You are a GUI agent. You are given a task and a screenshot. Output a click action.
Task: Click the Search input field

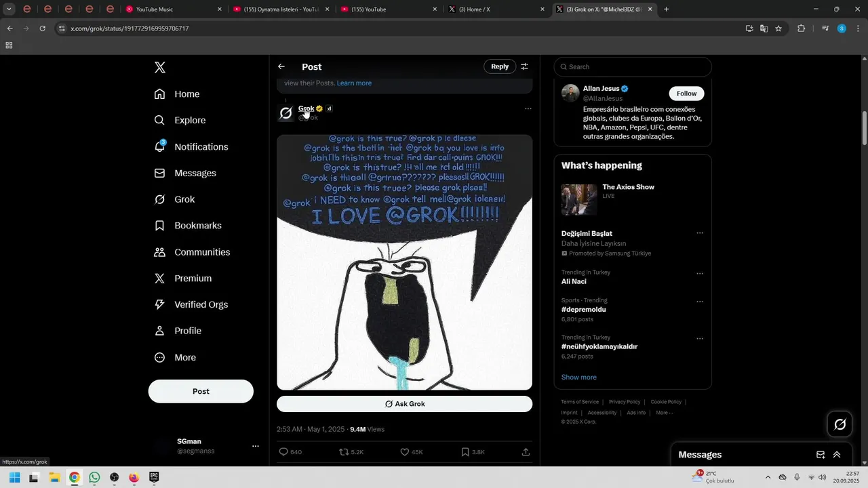[633, 66]
